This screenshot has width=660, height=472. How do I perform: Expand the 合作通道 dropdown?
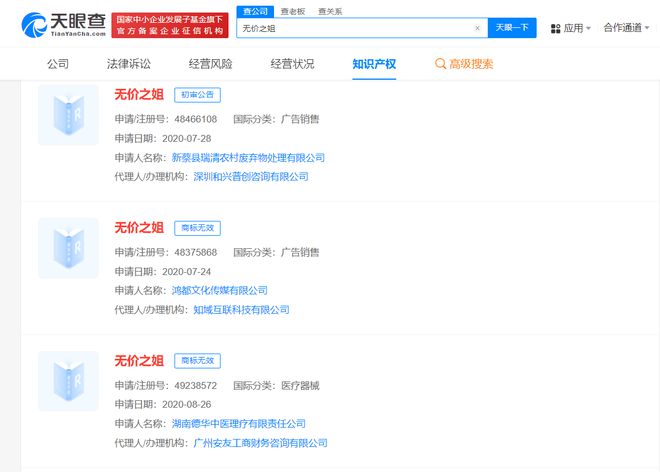coord(626,28)
